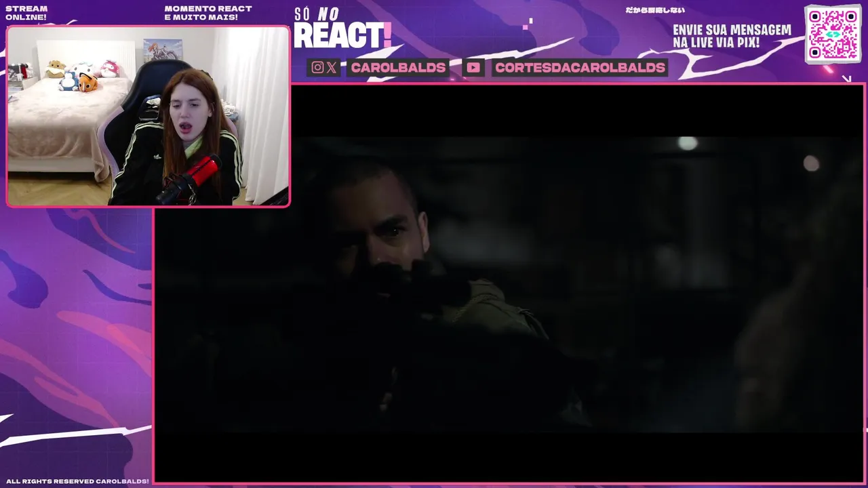The height and width of the screenshot is (488, 868).
Task: Click the PIX QR code
Action: [x=833, y=34]
